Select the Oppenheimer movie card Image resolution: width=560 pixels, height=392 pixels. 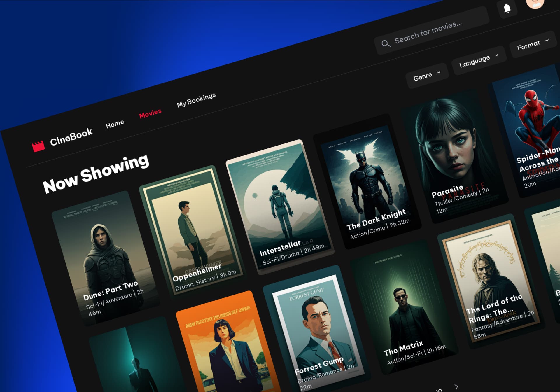[192, 230]
